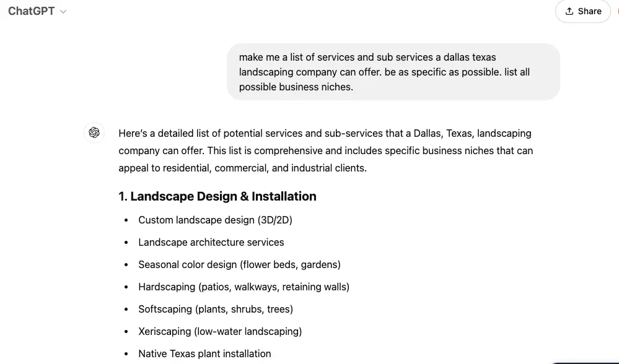Click "Xeriscaping (low-water landscaping)" bullet

coord(220,331)
